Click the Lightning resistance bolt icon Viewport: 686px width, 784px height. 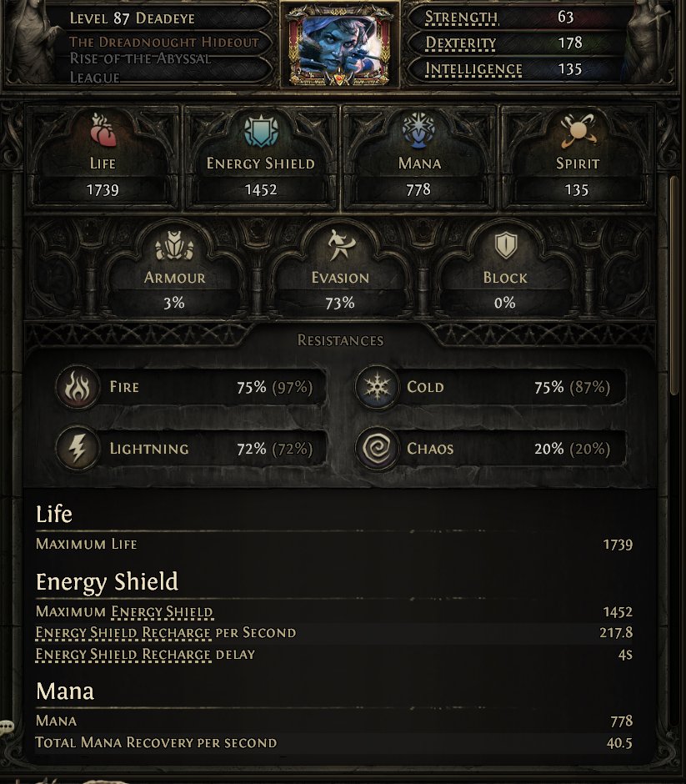coord(76,450)
